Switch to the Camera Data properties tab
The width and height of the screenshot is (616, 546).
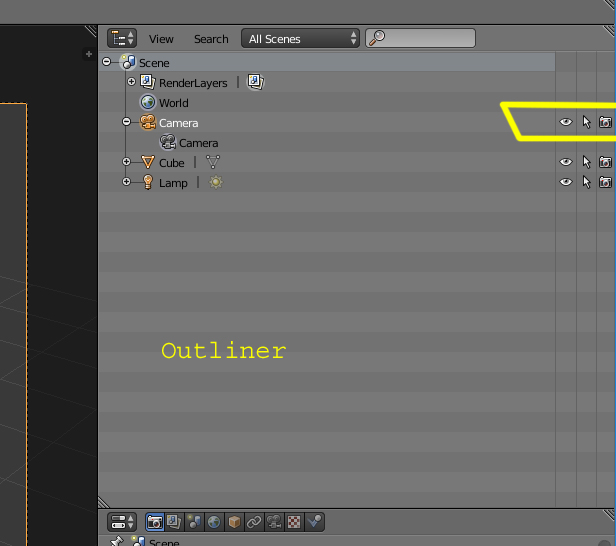click(274, 522)
